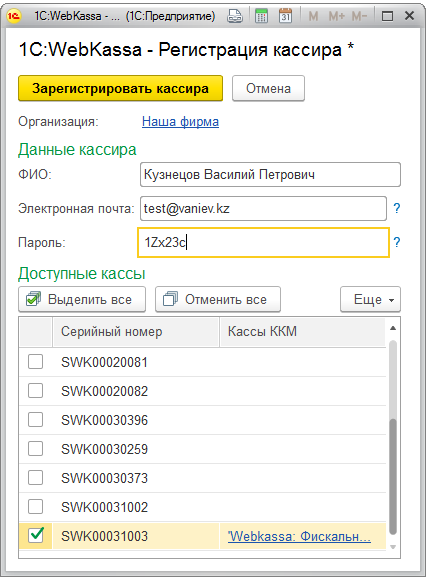
Task: Open the calculator icon in title bar
Action: [261, 16]
